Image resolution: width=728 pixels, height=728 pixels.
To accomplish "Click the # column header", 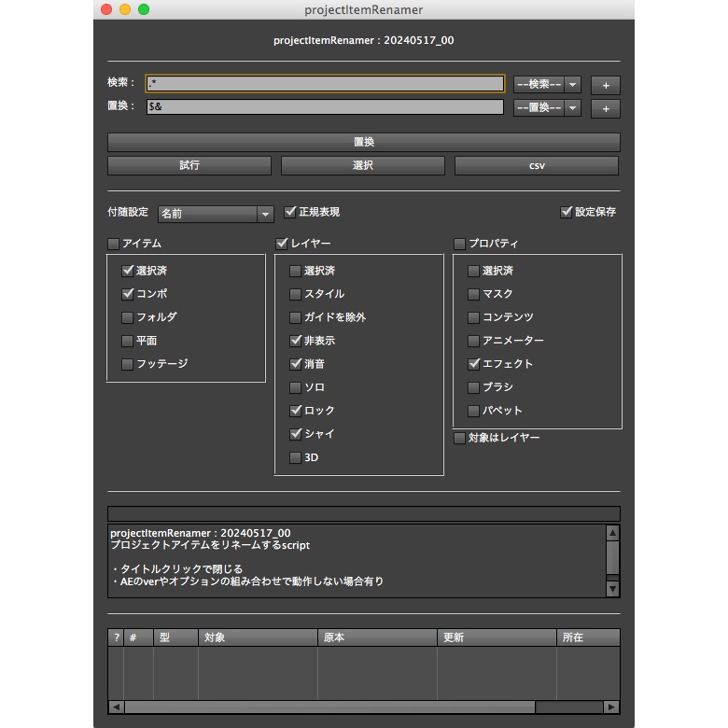I will (138, 637).
